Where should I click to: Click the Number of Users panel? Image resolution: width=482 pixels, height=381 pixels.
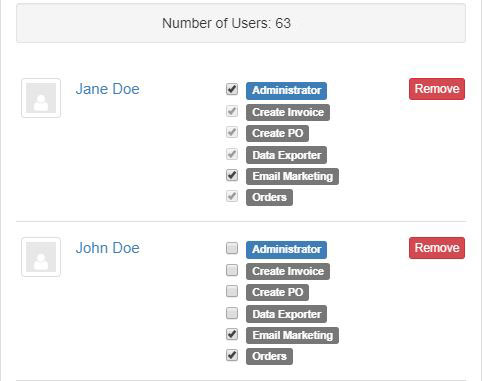coord(241,23)
